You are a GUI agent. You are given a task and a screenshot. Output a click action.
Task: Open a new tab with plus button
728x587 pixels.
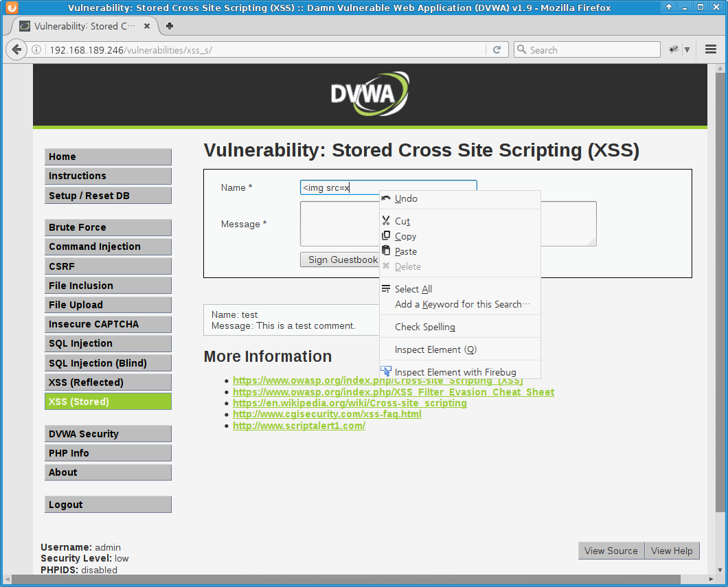(x=170, y=26)
